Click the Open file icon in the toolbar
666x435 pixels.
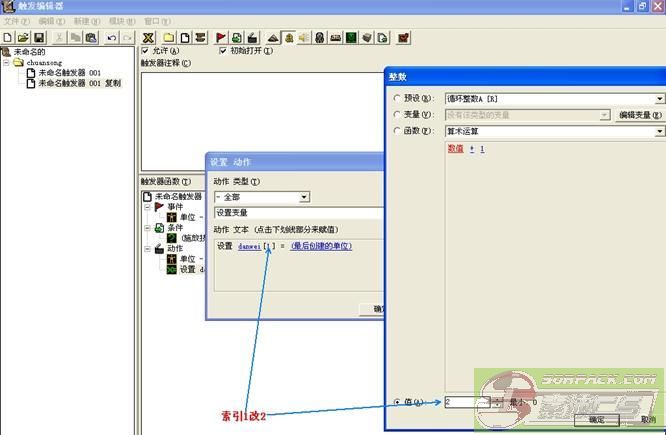click(x=22, y=37)
